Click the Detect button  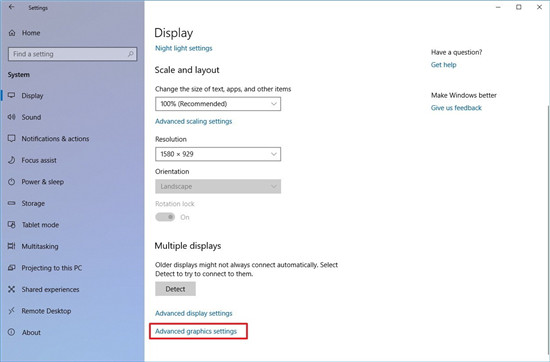point(175,289)
